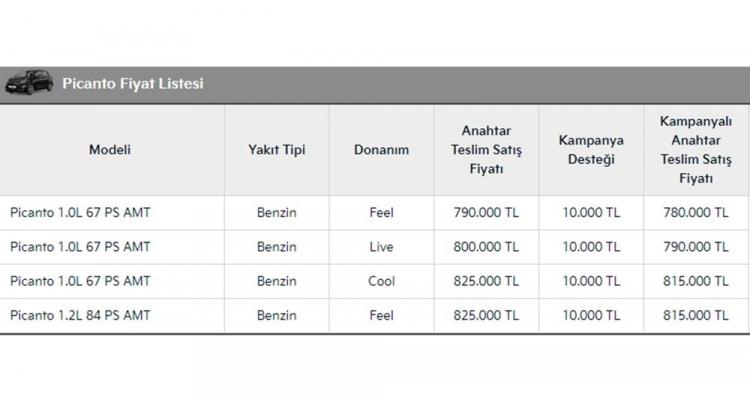Click the 825.000 TL price for Cool trim
This screenshot has width=750, height=396.
tap(486, 281)
